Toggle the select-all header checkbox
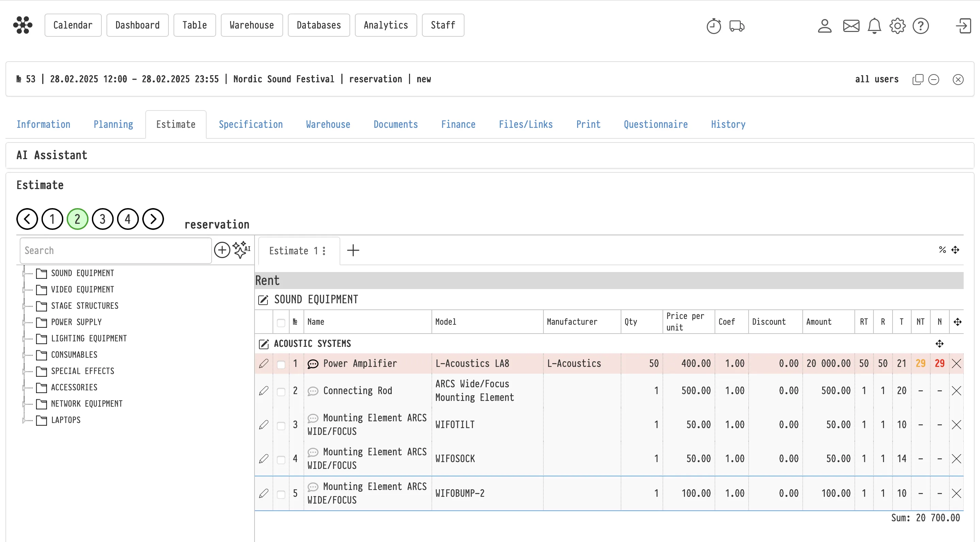The image size is (980, 542). point(281,322)
